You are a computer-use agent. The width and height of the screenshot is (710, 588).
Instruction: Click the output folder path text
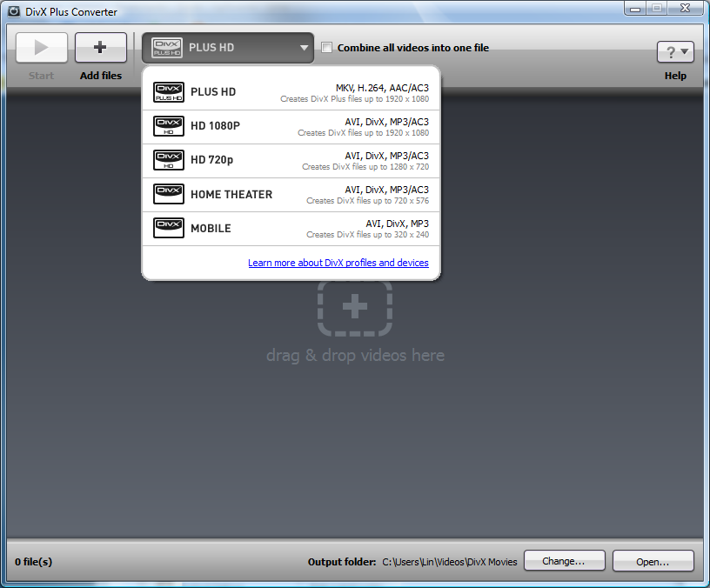pyautogui.click(x=450, y=562)
